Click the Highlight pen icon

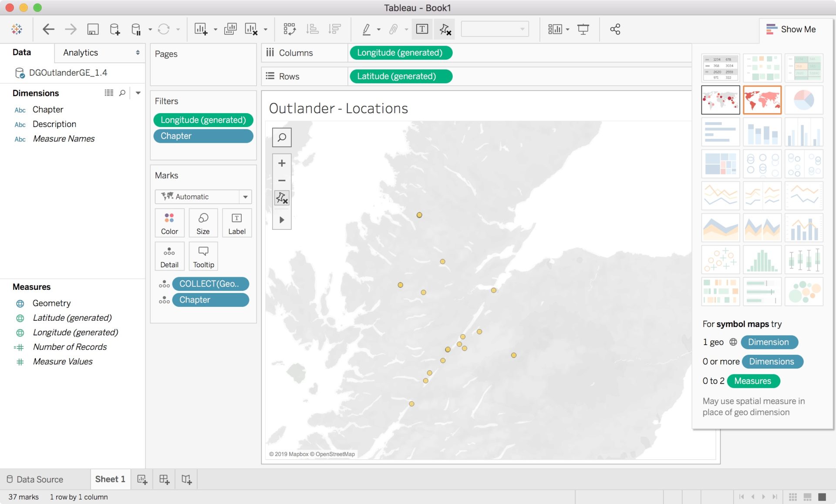tap(367, 29)
